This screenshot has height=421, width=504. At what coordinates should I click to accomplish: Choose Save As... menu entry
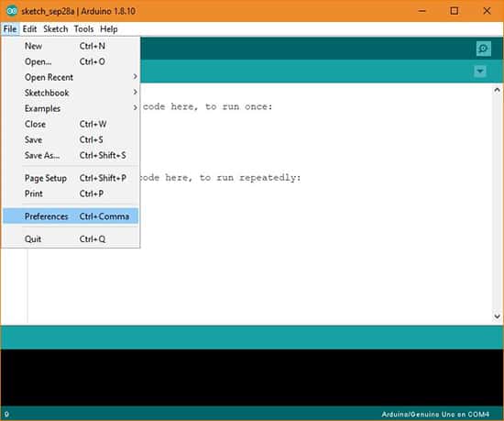[x=71, y=155]
